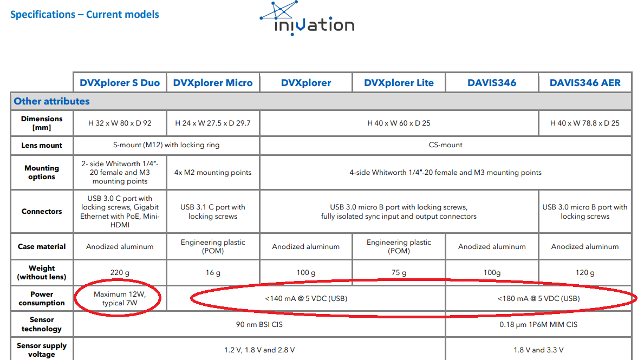Select dimensions "H 40 x W 78.8 x D 25"

[585, 123]
